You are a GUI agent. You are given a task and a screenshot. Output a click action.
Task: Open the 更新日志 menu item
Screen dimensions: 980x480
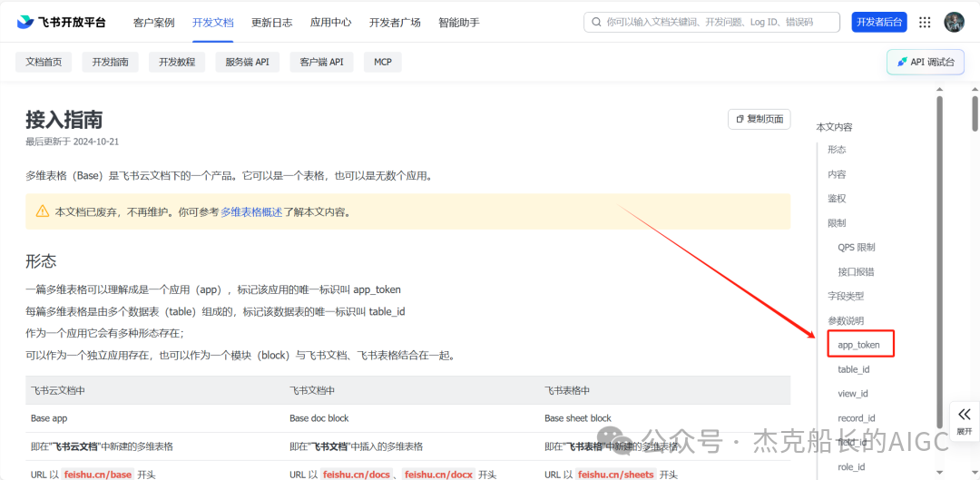click(272, 23)
